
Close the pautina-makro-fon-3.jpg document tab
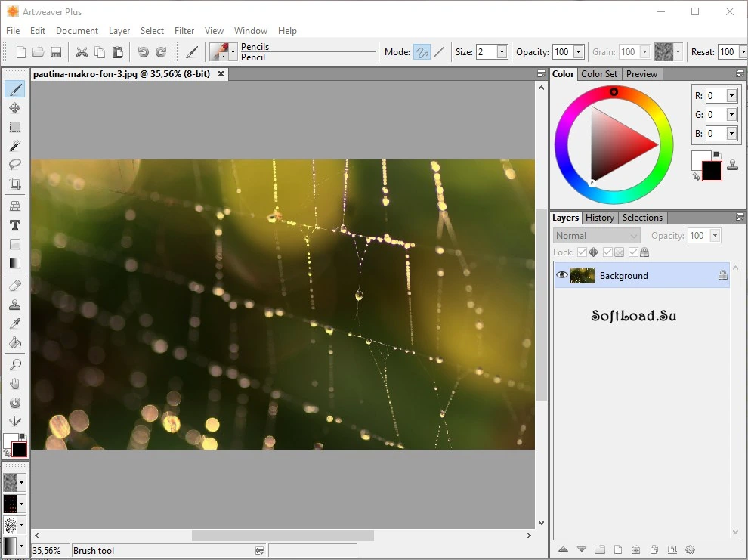(221, 74)
